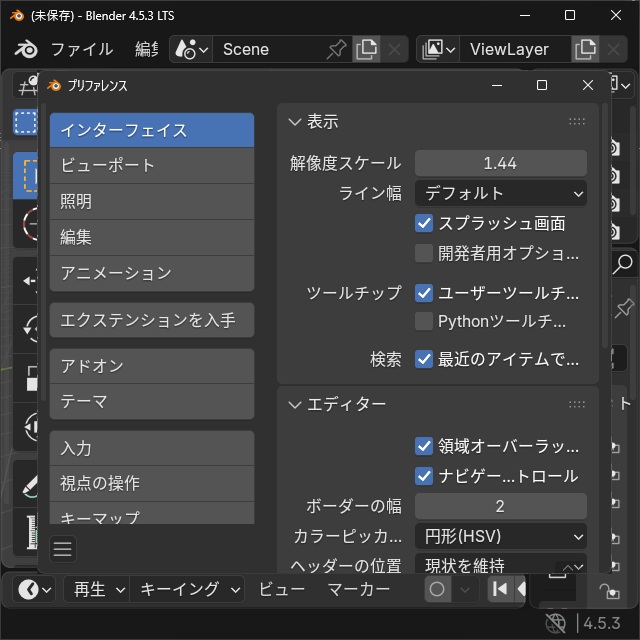Screen dimensions: 640x640
Task: Open the 編集 menu in main bar
Action: pyautogui.click(x=146, y=49)
